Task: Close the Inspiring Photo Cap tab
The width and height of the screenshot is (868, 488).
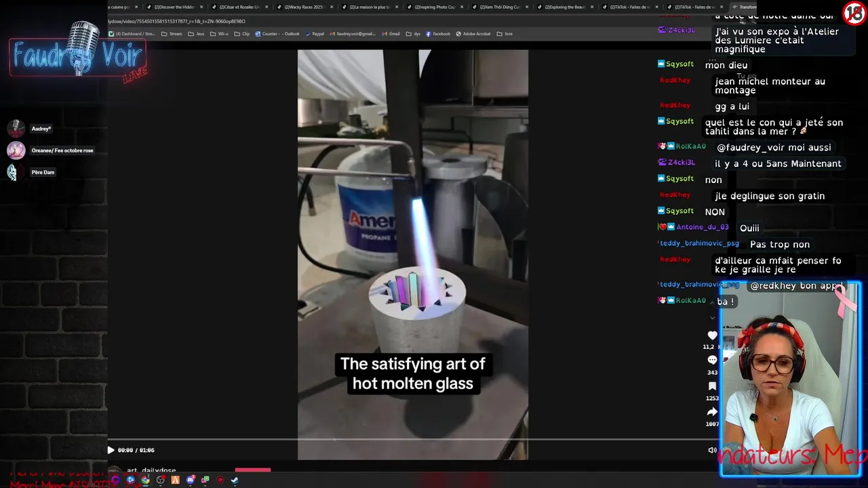Action: (462, 7)
